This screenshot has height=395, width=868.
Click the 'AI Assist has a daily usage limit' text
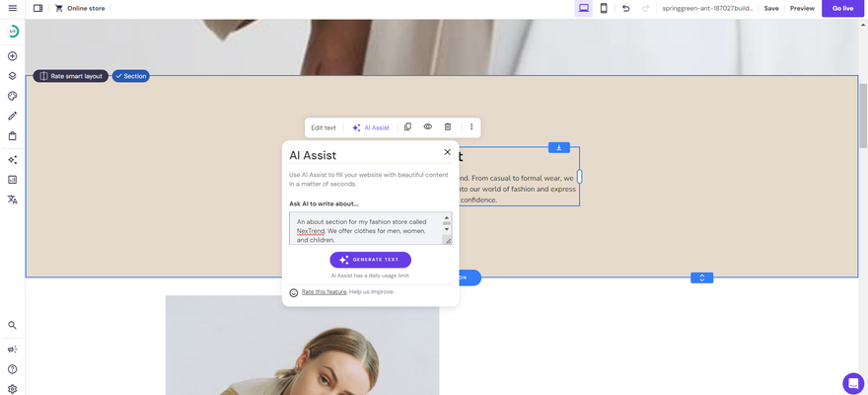coord(370,276)
